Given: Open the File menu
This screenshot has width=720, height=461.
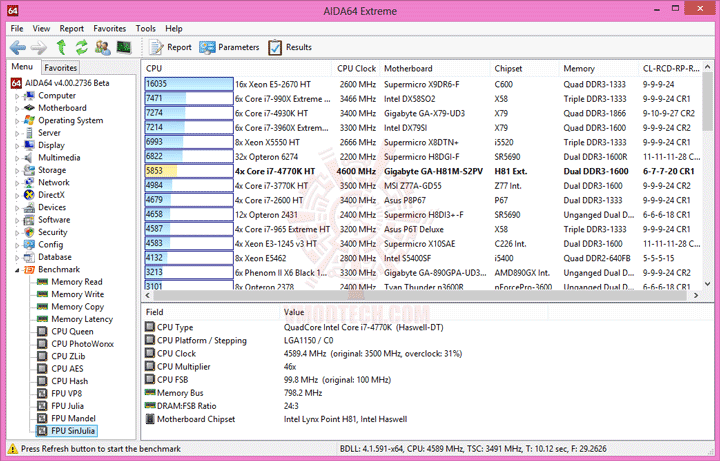Looking at the screenshot, I should tap(17, 28).
